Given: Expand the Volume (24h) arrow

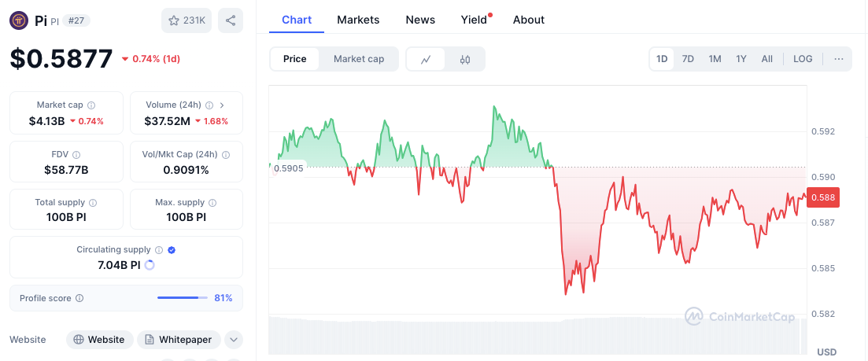Looking at the screenshot, I should point(222,105).
